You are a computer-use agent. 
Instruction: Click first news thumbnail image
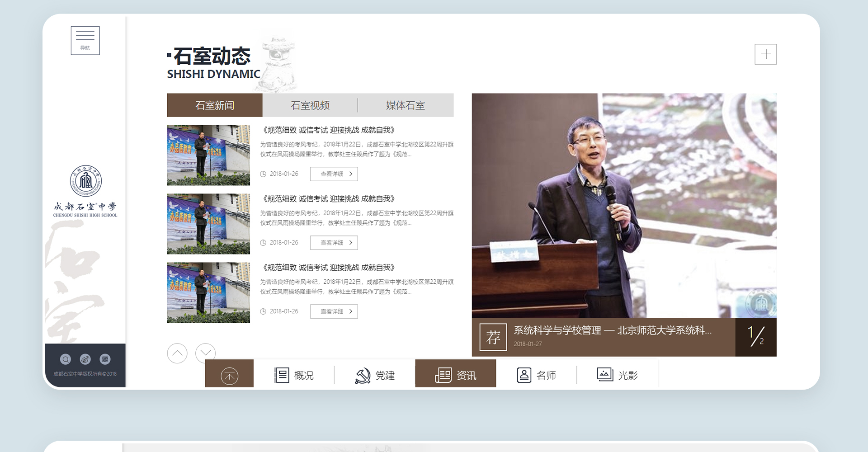tap(208, 155)
